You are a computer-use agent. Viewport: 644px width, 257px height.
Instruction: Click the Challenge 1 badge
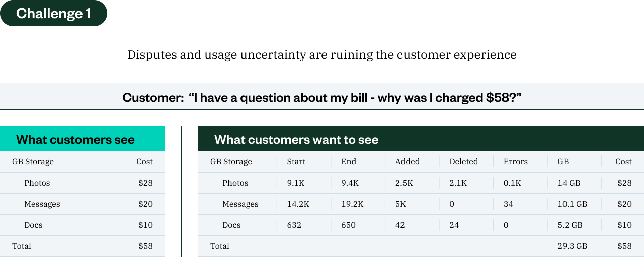coord(53,14)
